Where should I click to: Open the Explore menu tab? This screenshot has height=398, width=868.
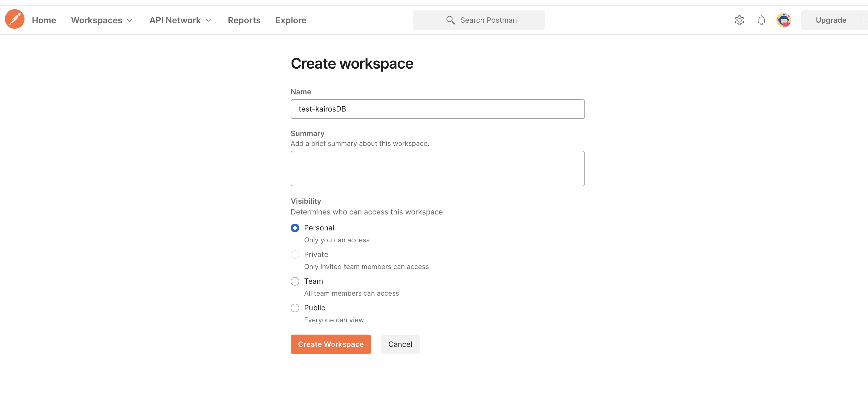tap(291, 19)
